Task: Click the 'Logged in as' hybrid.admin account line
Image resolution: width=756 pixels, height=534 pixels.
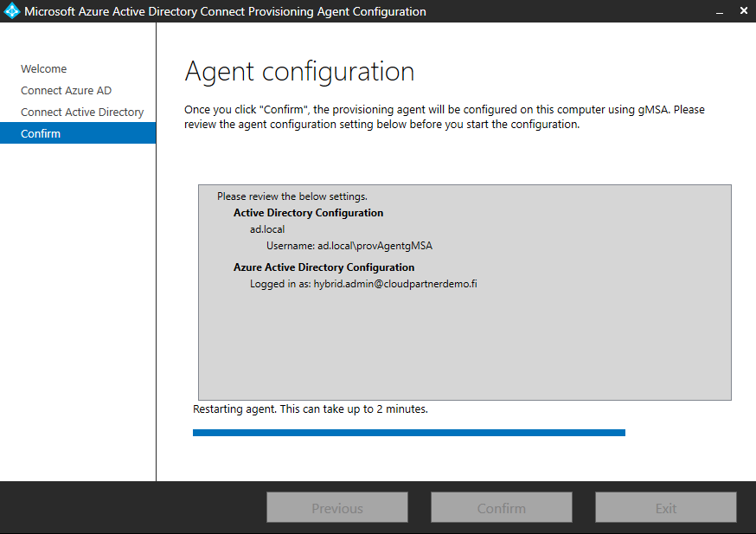Action: pyautogui.click(x=363, y=284)
